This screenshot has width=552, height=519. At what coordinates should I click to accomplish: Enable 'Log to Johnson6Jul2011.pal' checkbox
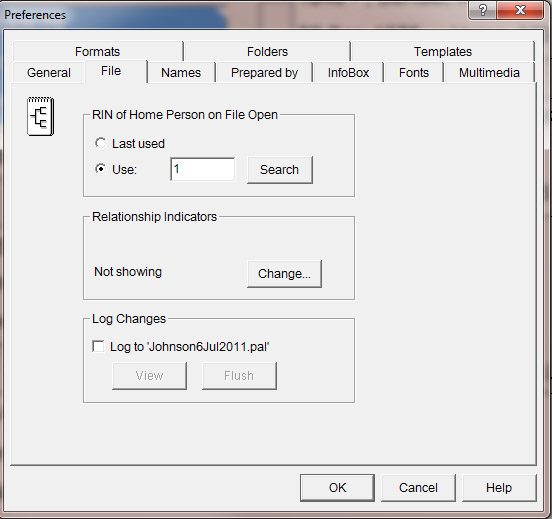pyautogui.click(x=98, y=346)
